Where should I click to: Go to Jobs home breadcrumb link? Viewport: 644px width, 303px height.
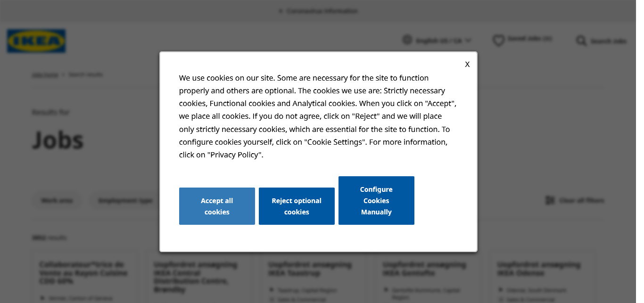click(45, 74)
